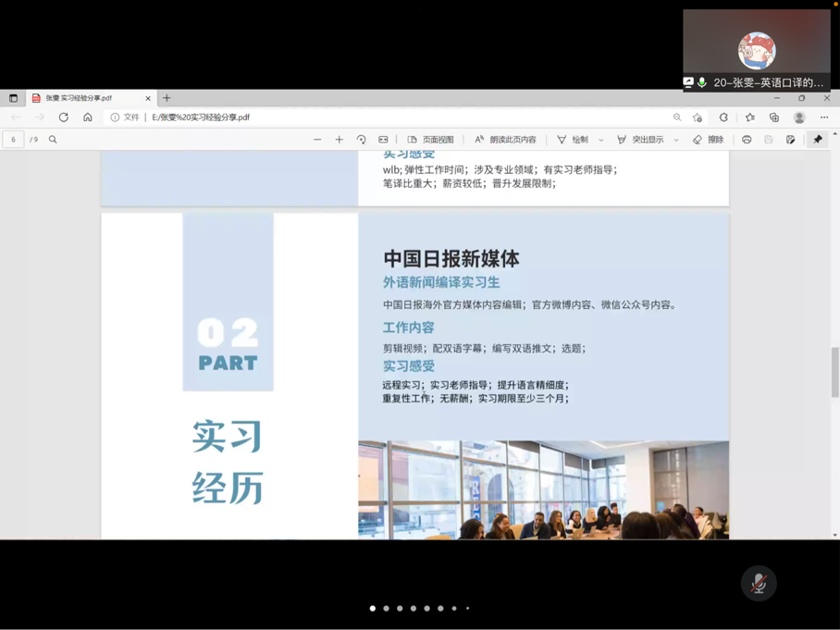Click the zoom in plus icon
The height and width of the screenshot is (630, 840).
(x=340, y=140)
